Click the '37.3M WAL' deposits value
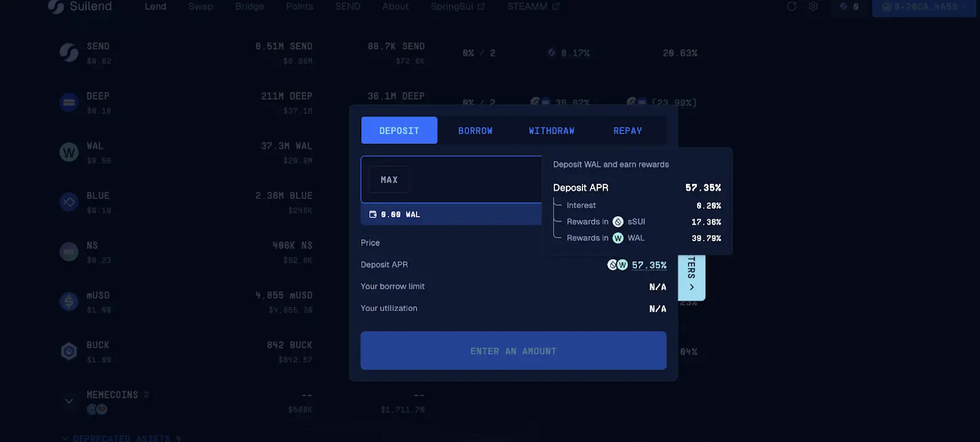This screenshot has height=442, width=980. click(287, 146)
